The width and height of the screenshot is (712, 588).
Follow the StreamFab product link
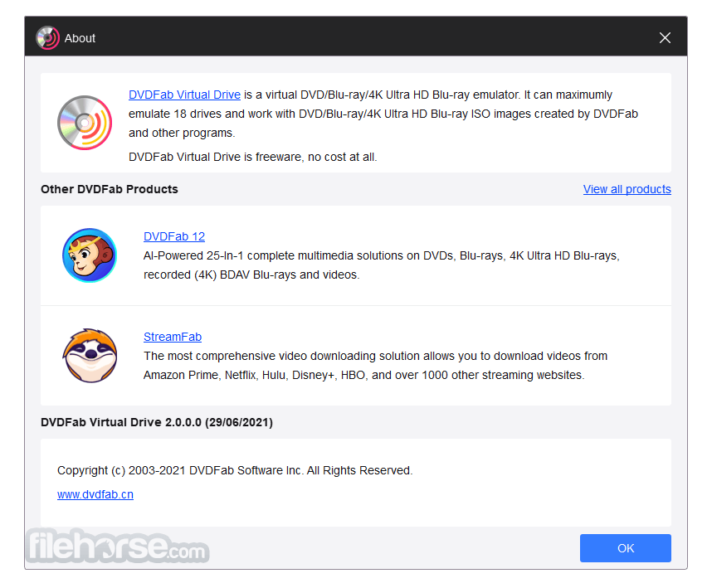pos(173,337)
